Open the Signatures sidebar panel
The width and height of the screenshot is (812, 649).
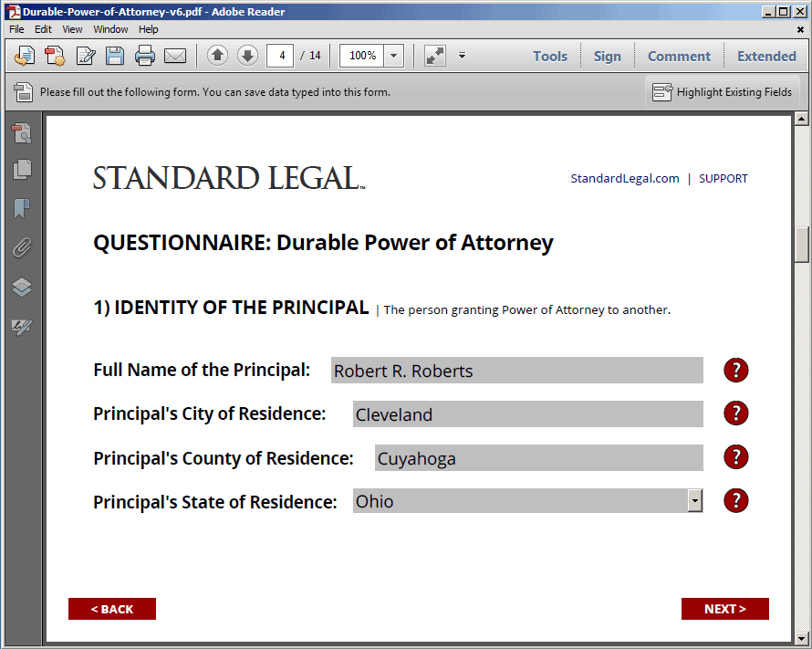tap(22, 326)
